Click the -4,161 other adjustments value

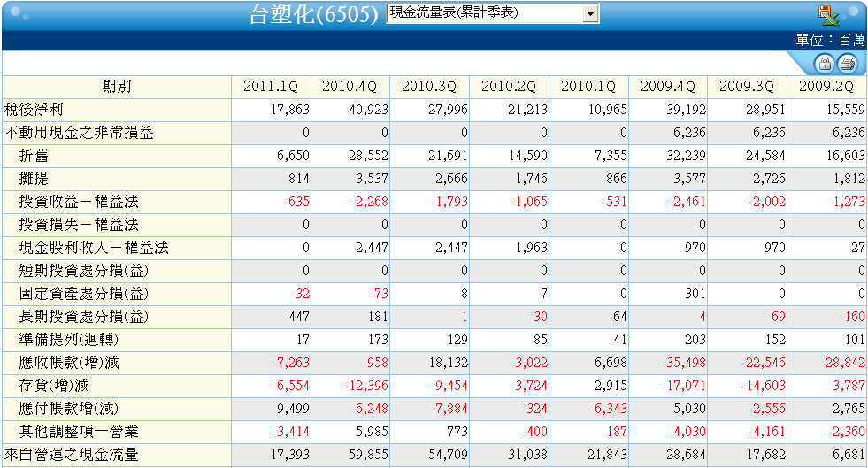pyautogui.click(x=767, y=432)
